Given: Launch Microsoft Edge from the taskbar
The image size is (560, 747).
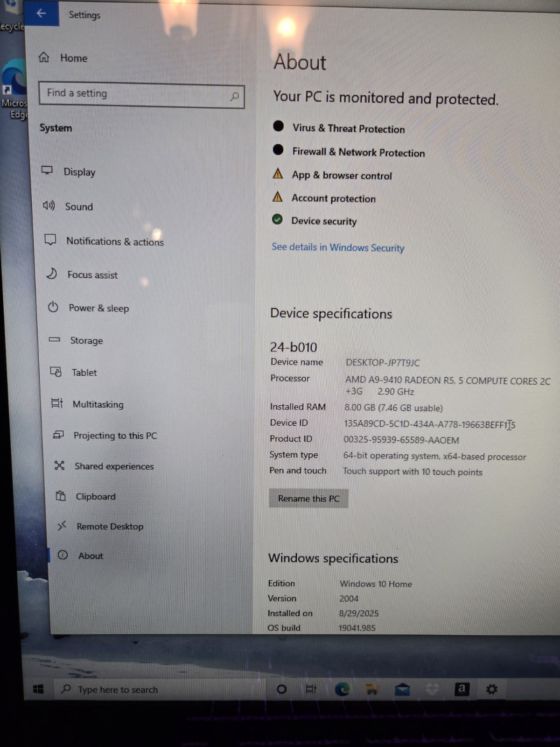Looking at the screenshot, I should pyautogui.click(x=342, y=689).
